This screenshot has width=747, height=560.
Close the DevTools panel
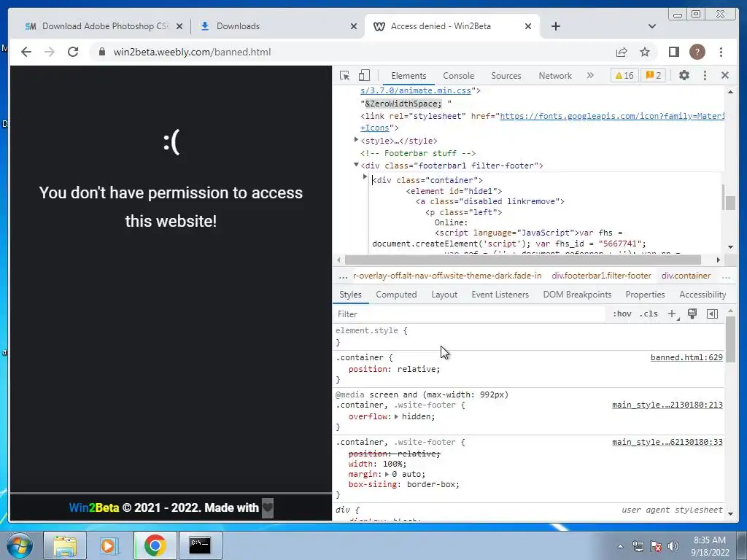[725, 75]
